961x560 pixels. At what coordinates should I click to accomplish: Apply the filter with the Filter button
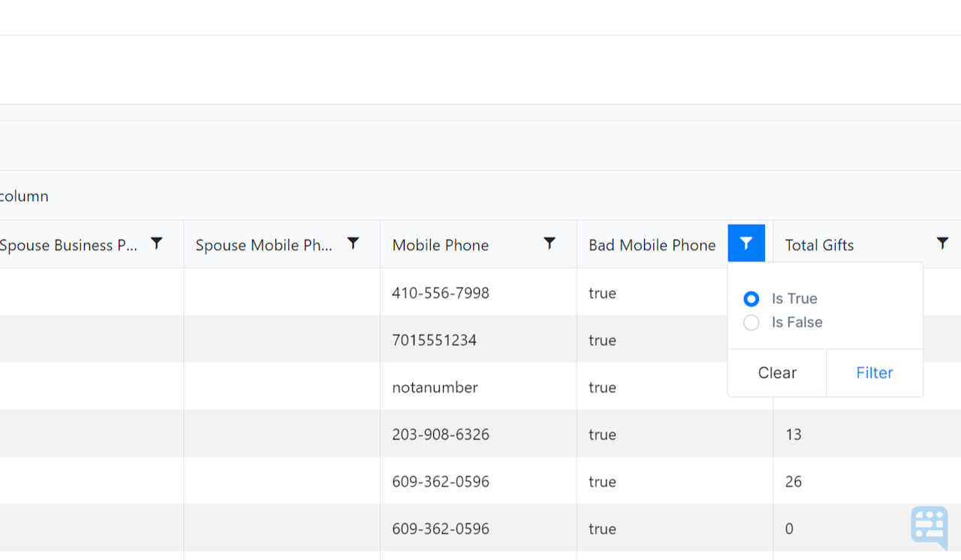click(874, 372)
